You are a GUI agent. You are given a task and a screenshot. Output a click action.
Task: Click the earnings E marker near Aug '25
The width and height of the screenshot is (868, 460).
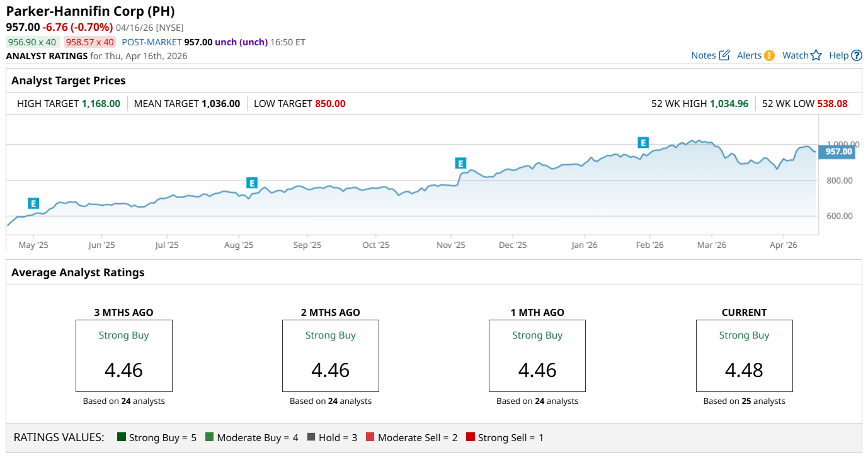coord(252,183)
